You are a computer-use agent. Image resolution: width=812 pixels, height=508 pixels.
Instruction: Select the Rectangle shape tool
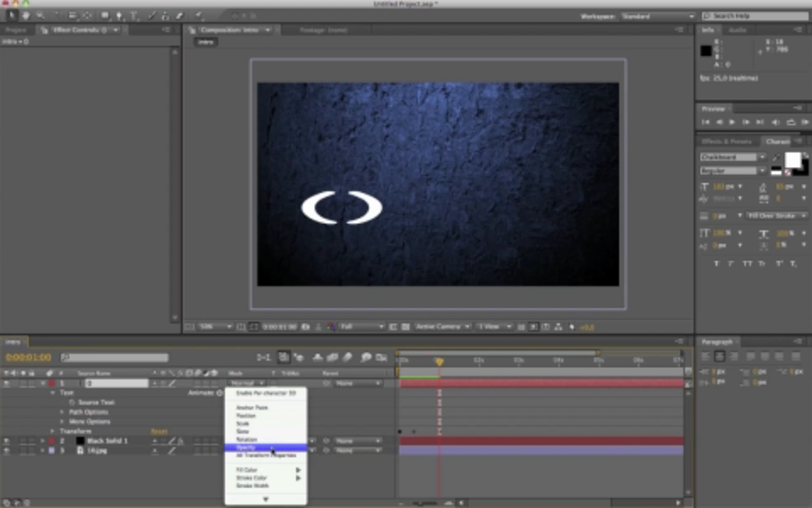(x=105, y=16)
